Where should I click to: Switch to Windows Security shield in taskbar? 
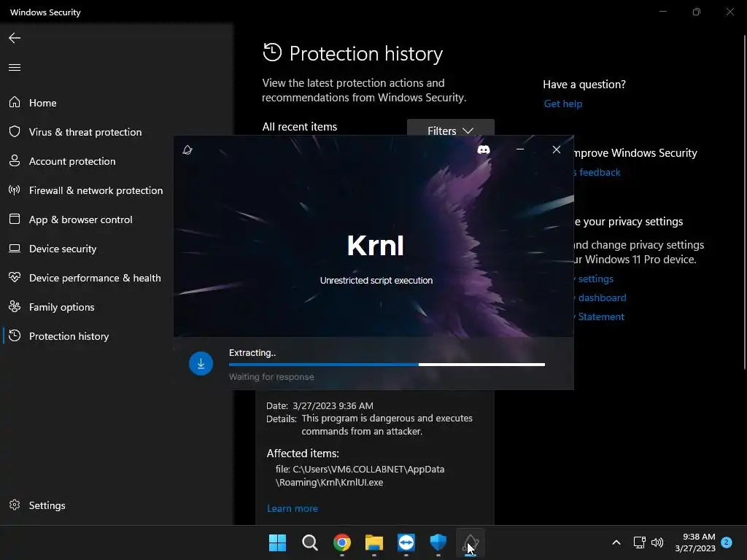coord(438,542)
